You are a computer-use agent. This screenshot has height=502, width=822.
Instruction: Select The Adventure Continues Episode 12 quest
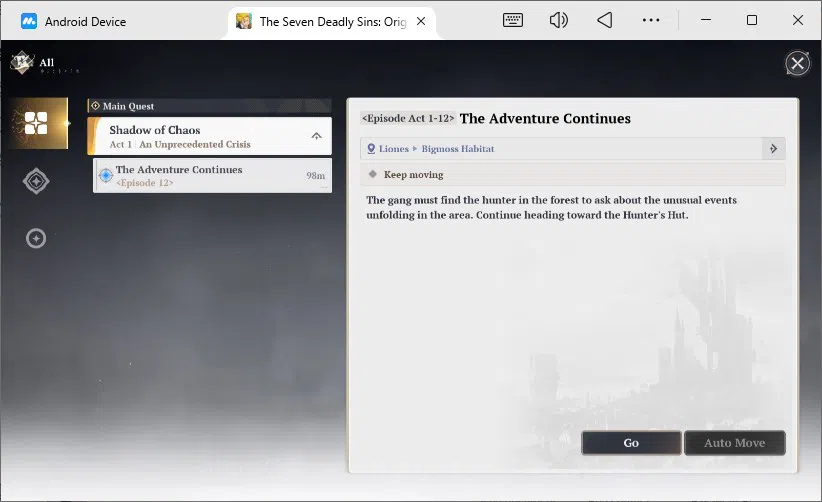[212, 176]
